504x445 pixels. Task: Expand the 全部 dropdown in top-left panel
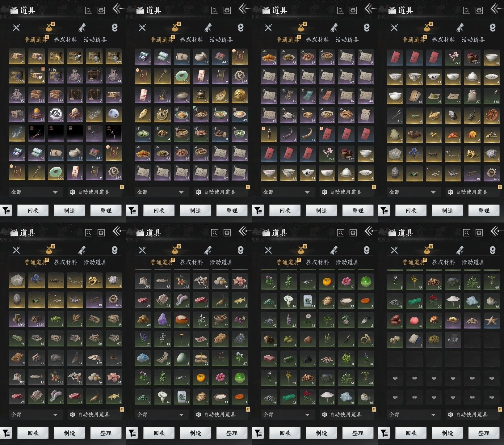(x=36, y=192)
